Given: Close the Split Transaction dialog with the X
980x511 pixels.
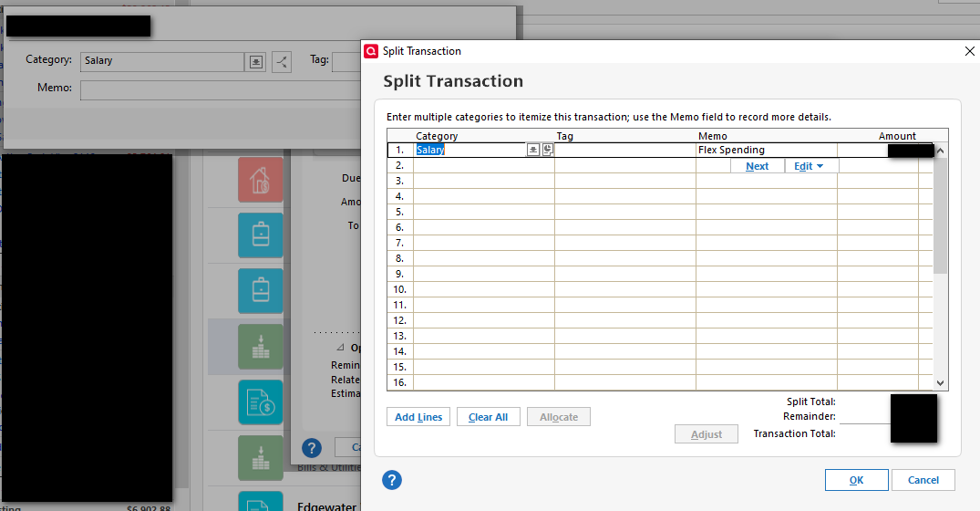Looking at the screenshot, I should point(969,51).
